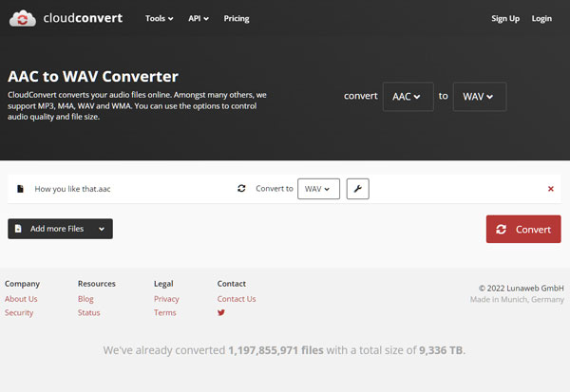Open the AAC source format dropdown
The image size is (570, 392).
(x=408, y=97)
